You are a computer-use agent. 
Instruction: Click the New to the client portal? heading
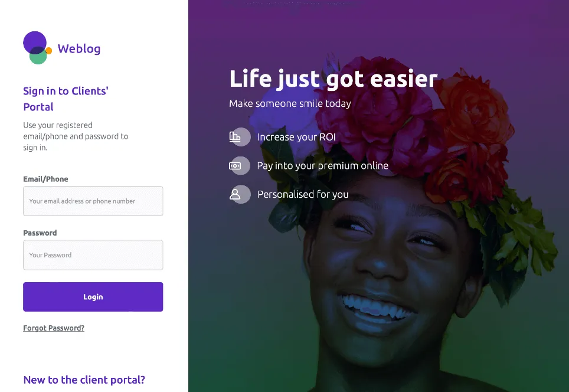tap(84, 380)
